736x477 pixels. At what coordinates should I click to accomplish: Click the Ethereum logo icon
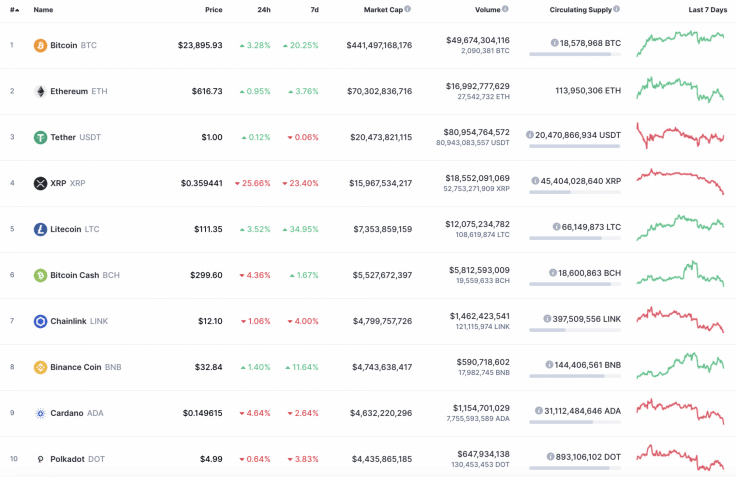click(40, 91)
